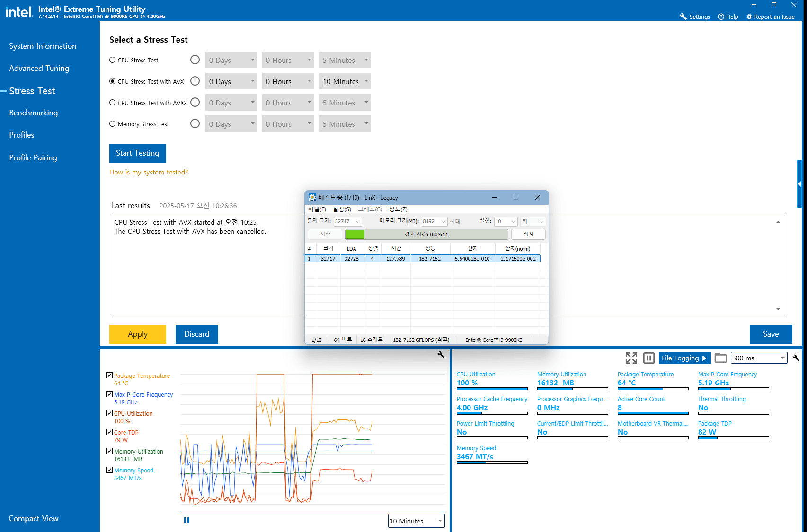Click the LinX window app icon
Image resolution: width=807 pixels, height=532 pixels.
click(x=312, y=197)
